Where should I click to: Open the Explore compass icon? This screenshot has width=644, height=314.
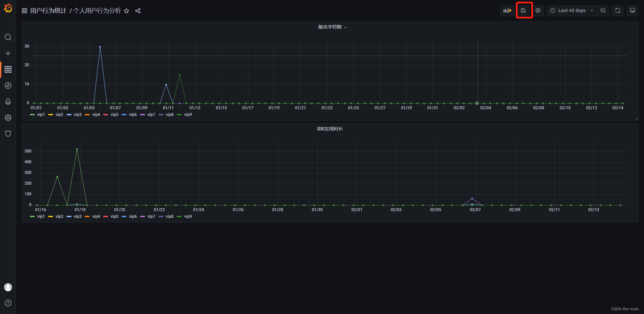(8, 85)
